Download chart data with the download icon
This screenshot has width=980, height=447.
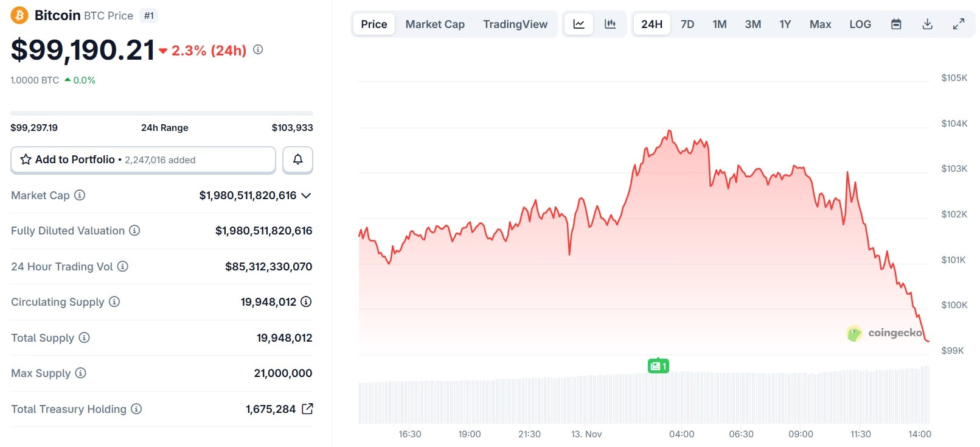927,24
